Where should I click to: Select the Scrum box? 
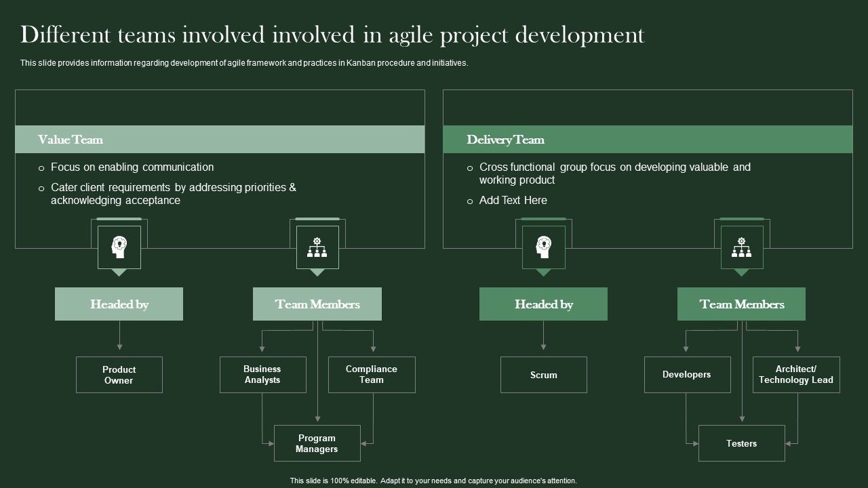543,375
